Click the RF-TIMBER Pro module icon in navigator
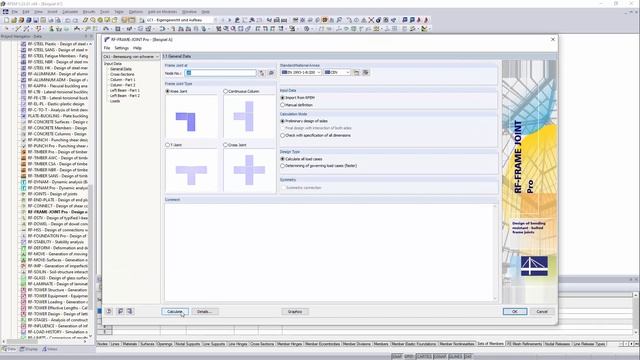Image resolution: width=640 pixels, height=360 pixels. 24,152
